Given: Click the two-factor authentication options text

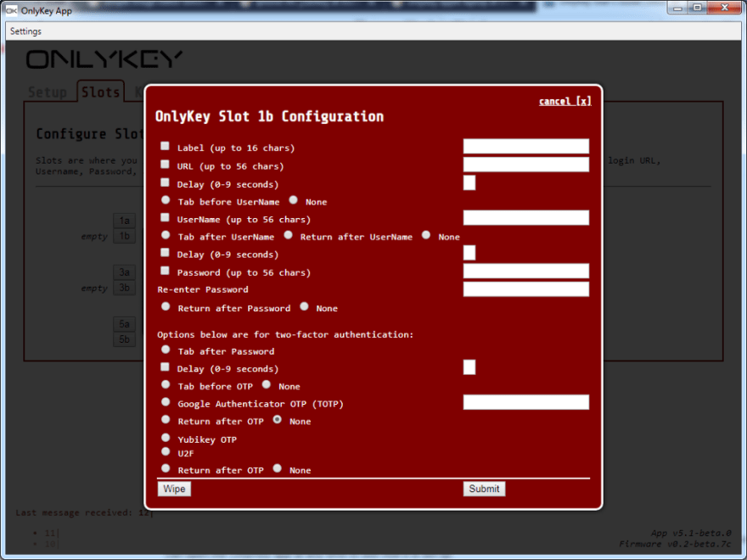Looking at the screenshot, I should 285,335.
